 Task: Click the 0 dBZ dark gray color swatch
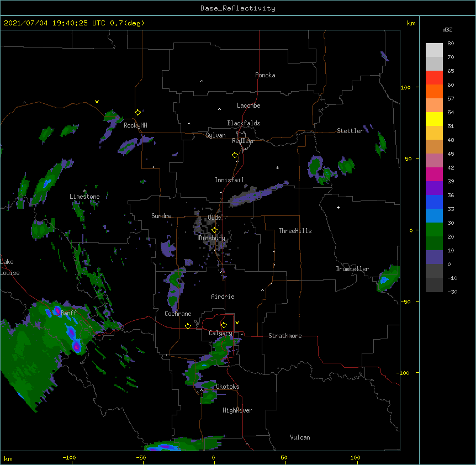[434, 271]
